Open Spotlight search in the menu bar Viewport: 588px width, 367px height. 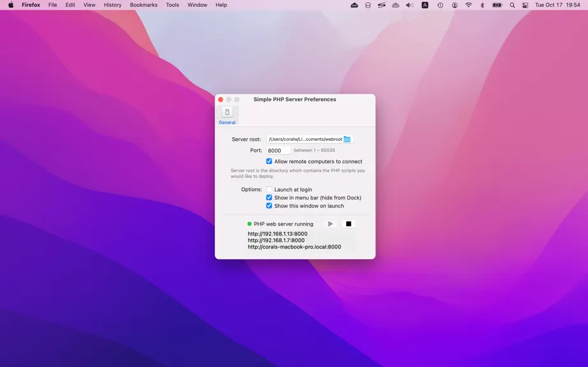(x=512, y=5)
